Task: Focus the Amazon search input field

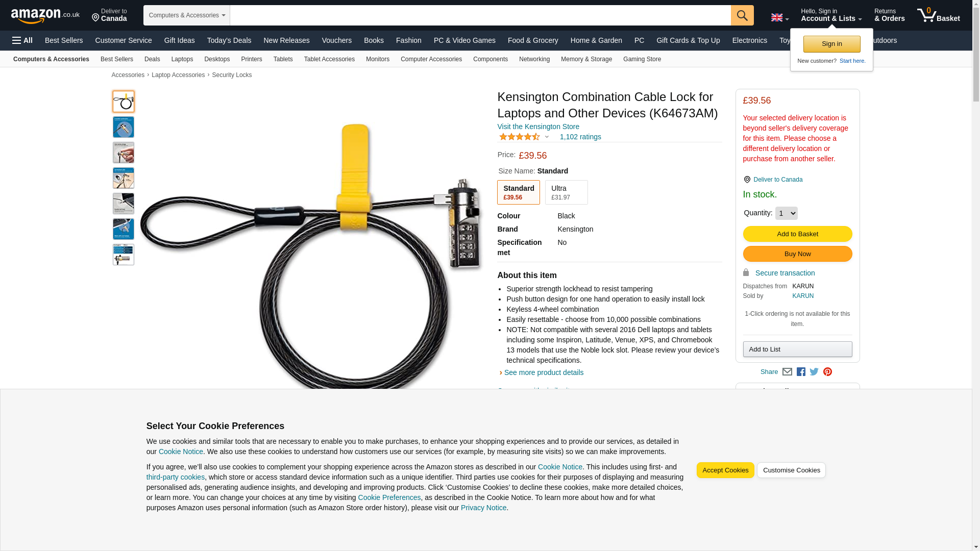Action: click(x=480, y=15)
